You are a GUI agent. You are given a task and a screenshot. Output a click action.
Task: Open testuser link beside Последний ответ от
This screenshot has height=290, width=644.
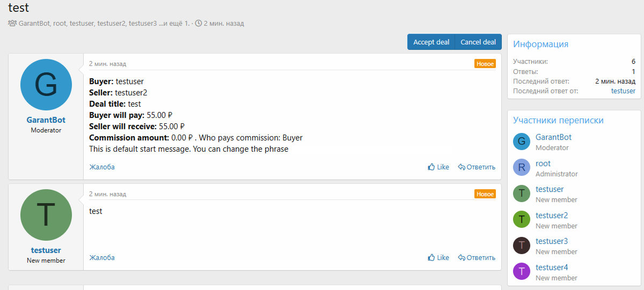click(x=623, y=91)
